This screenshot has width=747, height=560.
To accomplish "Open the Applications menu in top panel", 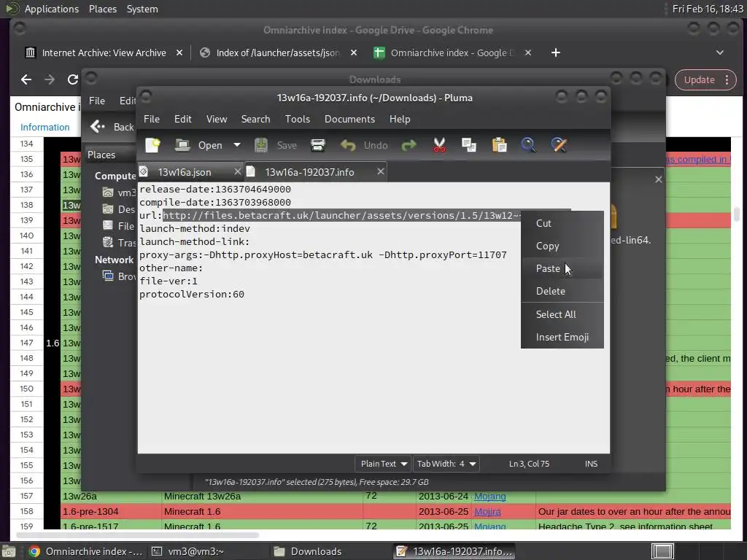I will pyautogui.click(x=52, y=9).
